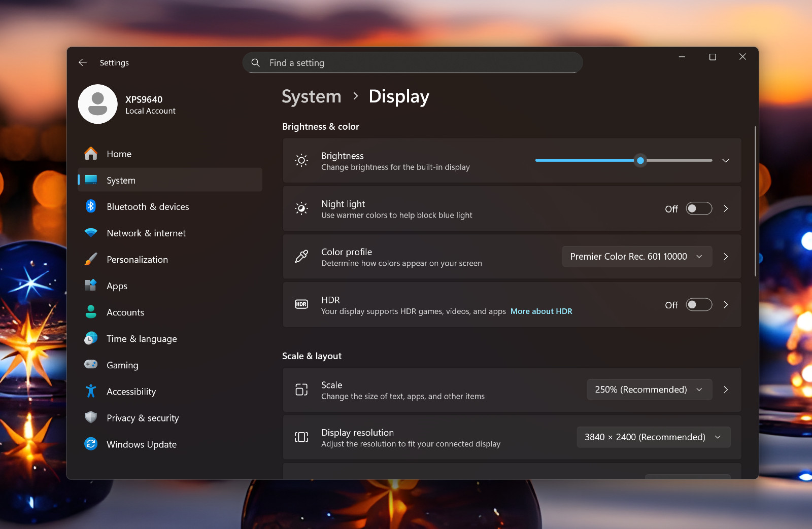Open HDR settings arrow
812x529 pixels.
726,304
